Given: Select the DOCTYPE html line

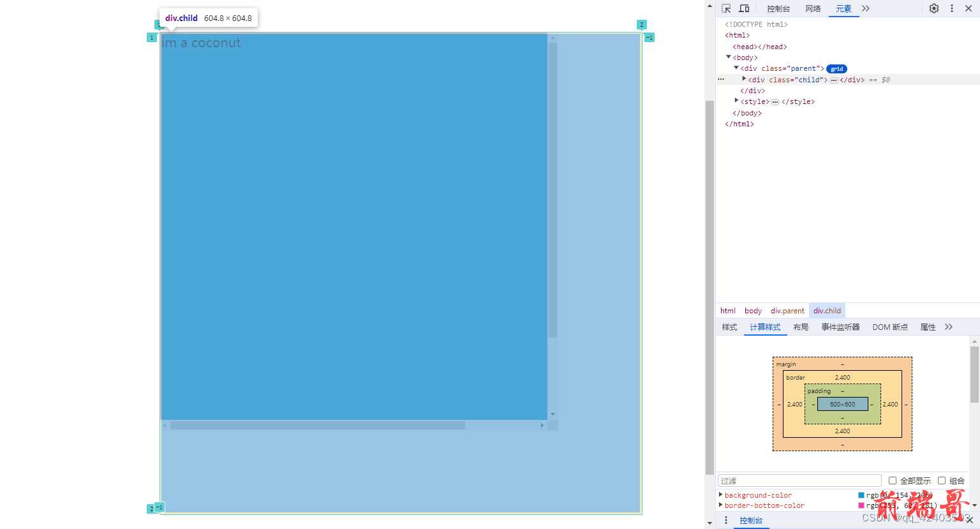Looking at the screenshot, I should tap(756, 24).
